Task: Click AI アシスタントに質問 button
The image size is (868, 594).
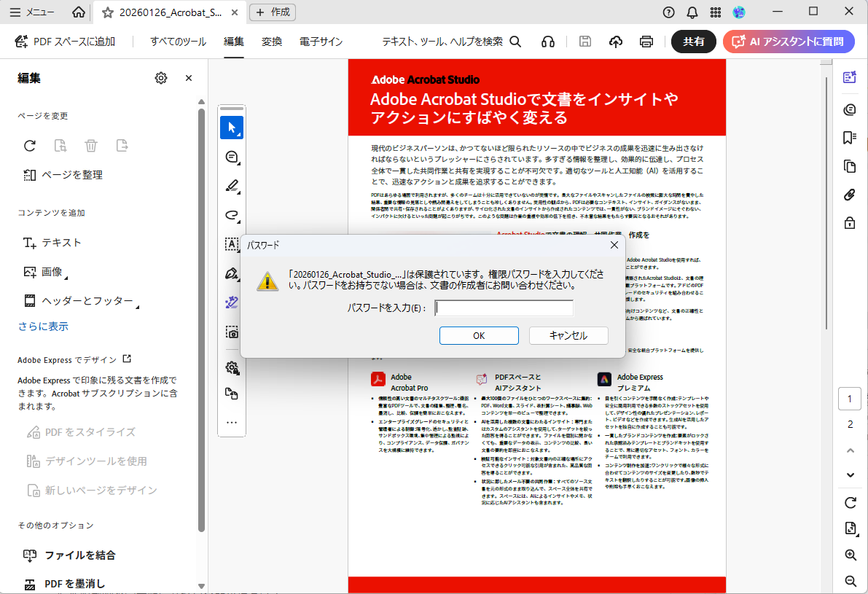Action: coord(789,42)
